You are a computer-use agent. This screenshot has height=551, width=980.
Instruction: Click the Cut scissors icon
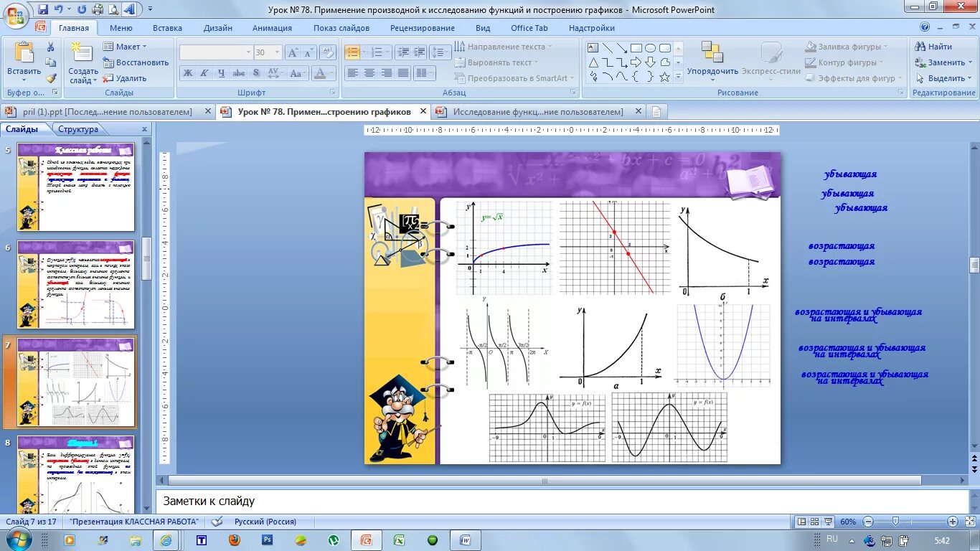coord(51,47)
